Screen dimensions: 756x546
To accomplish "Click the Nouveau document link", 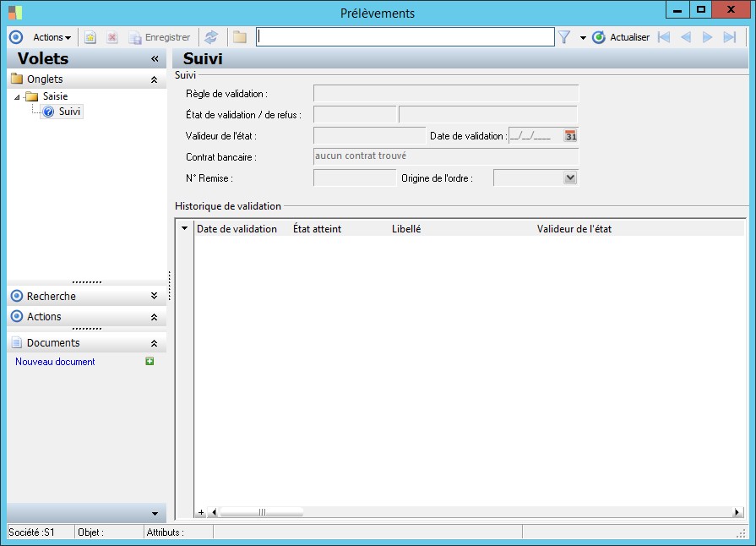I will point(55,362).
